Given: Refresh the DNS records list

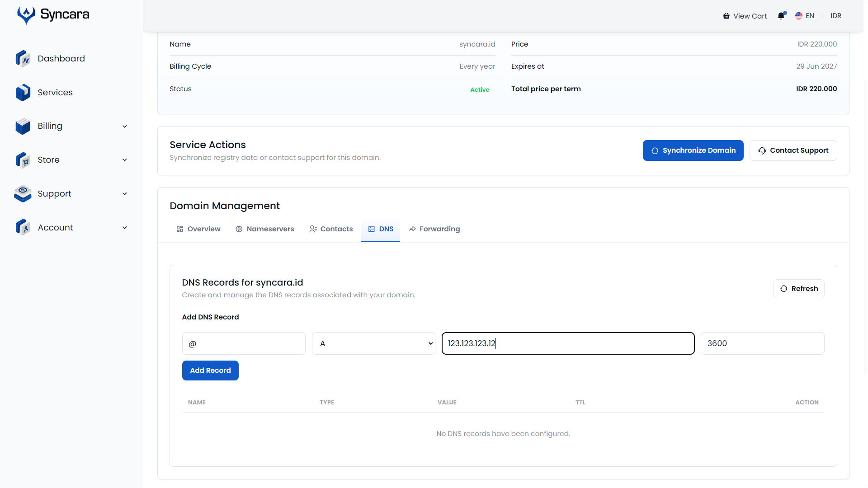Looking at the screenshot, I should click(x=799, y=289).
